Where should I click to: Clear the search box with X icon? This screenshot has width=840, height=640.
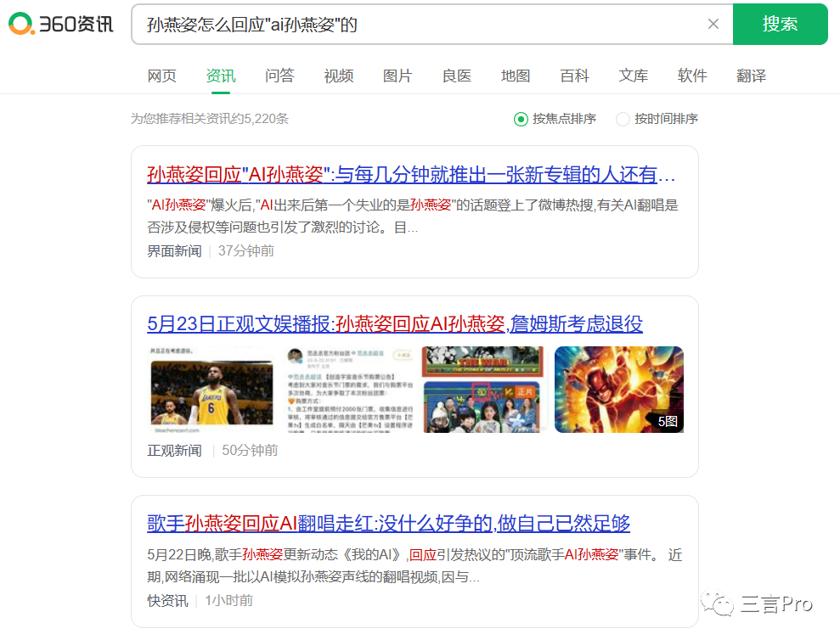click(x=713, y=24)
